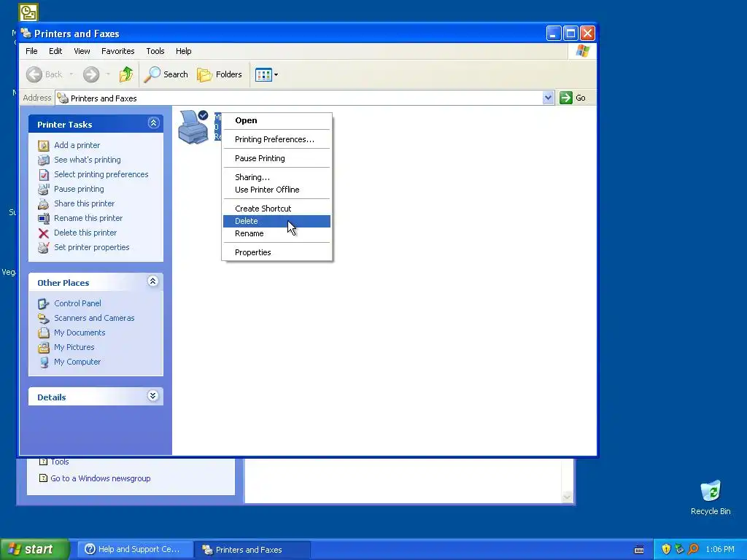Click the Scanners and Cameras icon

pyautogui.click(x=43, y=318)
